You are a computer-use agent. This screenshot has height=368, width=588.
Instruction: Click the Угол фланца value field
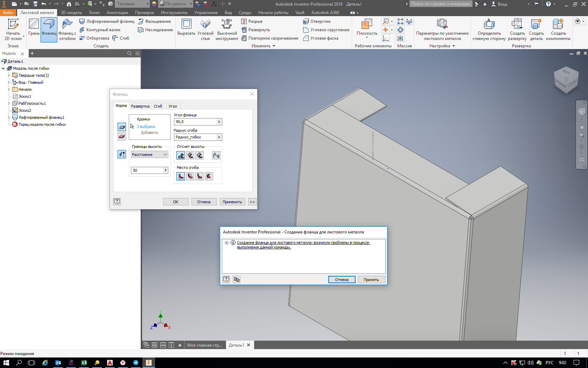(195, 122)
